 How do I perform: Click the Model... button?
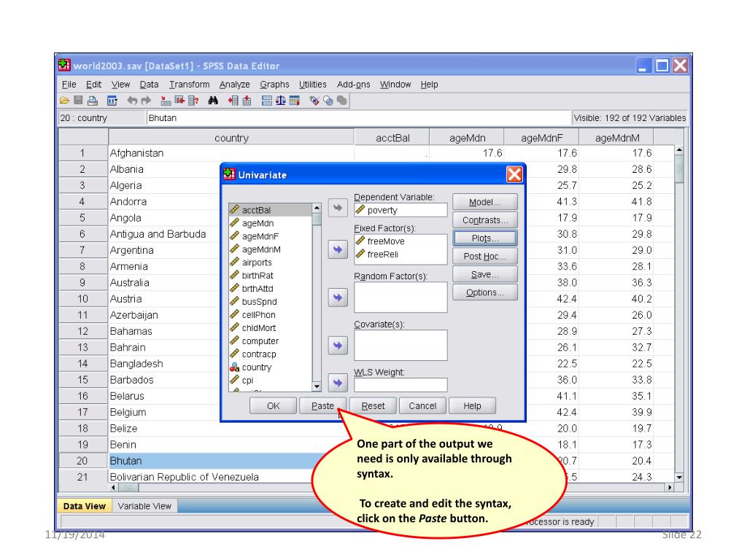(485, 203)
